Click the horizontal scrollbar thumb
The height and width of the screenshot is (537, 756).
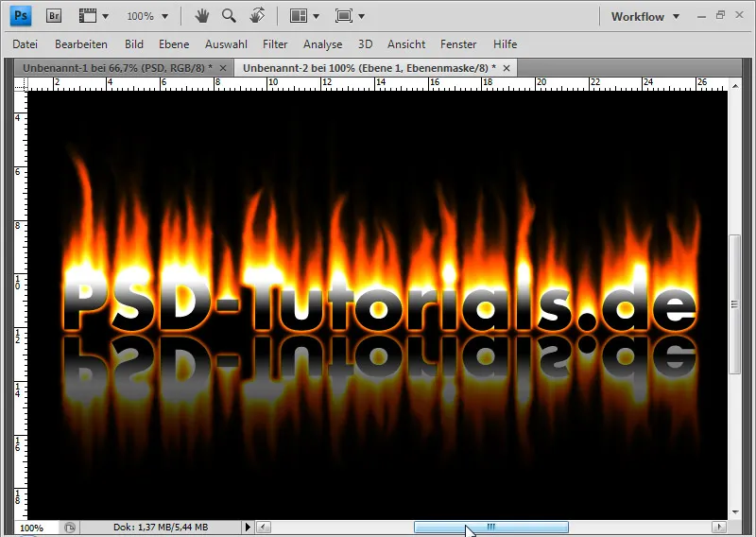coord(491,527)
